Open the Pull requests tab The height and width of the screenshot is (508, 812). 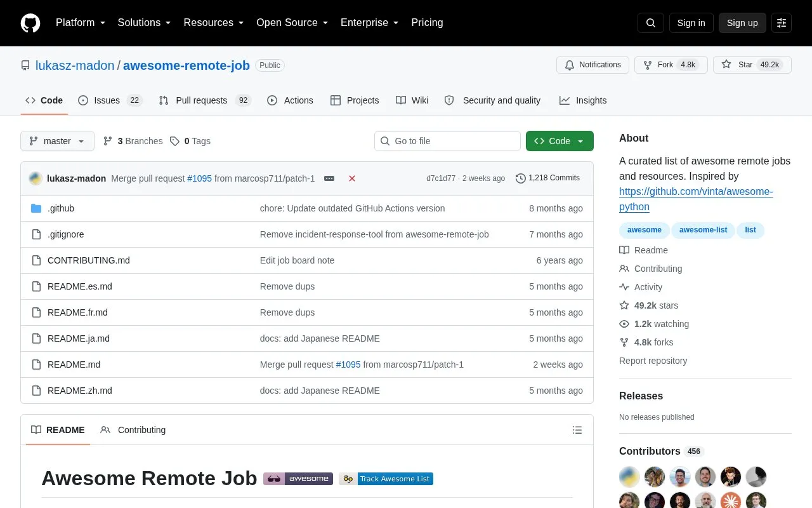pyautogui.click(x=205, y=100)
